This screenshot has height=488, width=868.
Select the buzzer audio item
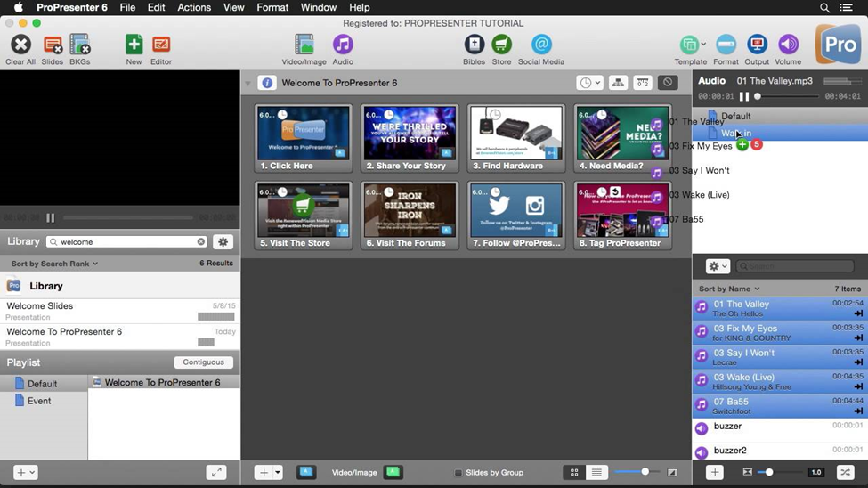[x=780, y=430]
